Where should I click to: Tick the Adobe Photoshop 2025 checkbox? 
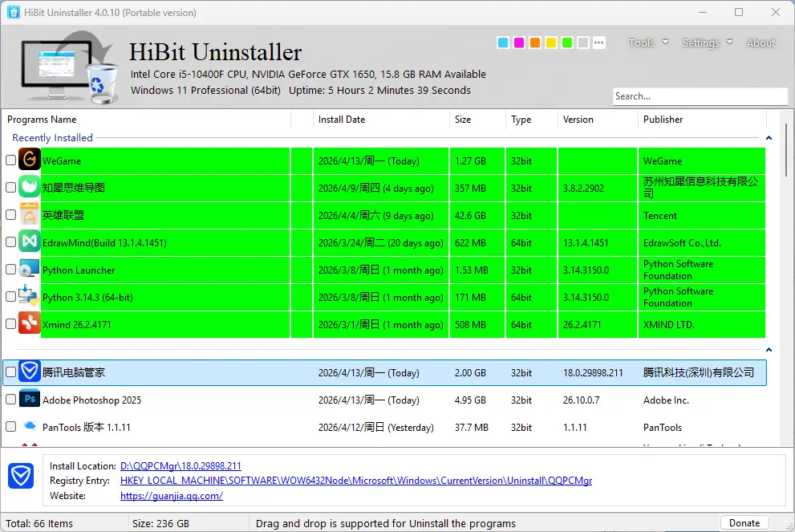tap(10, 400)
